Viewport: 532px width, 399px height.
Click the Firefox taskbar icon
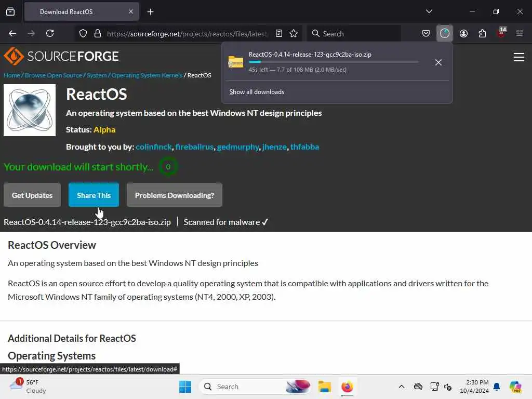pyautogui.click(x=347, y=387)
